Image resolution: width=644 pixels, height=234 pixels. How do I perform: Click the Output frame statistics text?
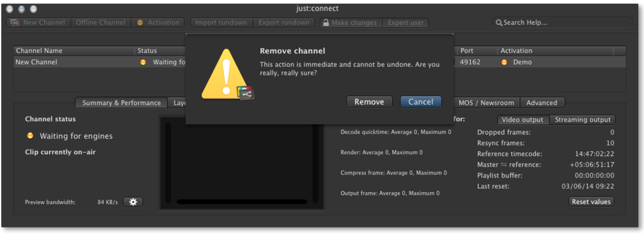[390, 193]
